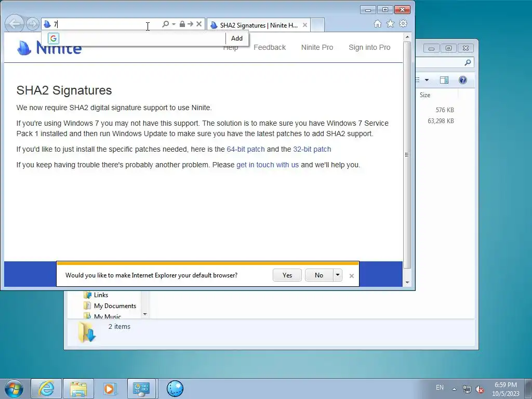Click Sign into Pro

[369, 47]
